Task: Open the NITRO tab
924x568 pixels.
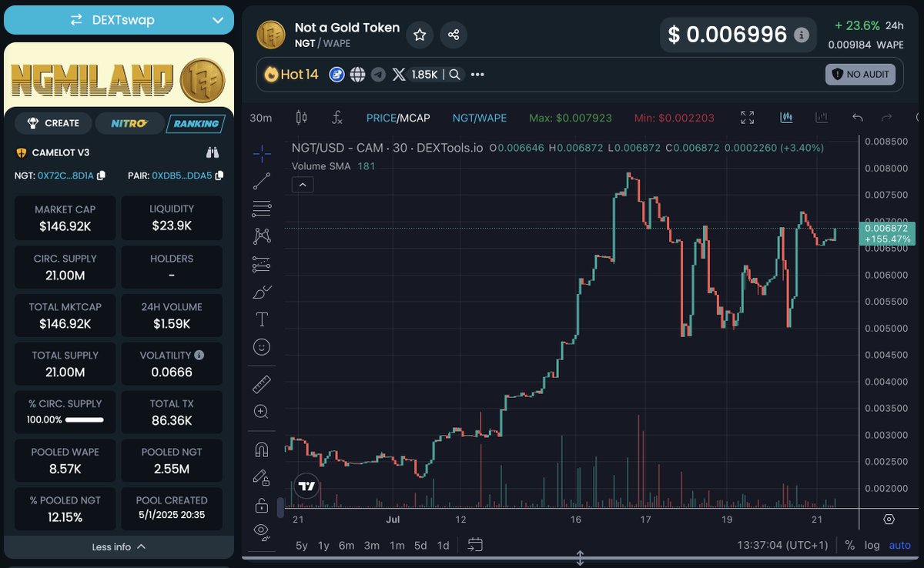Action: [x=129, y=123]
